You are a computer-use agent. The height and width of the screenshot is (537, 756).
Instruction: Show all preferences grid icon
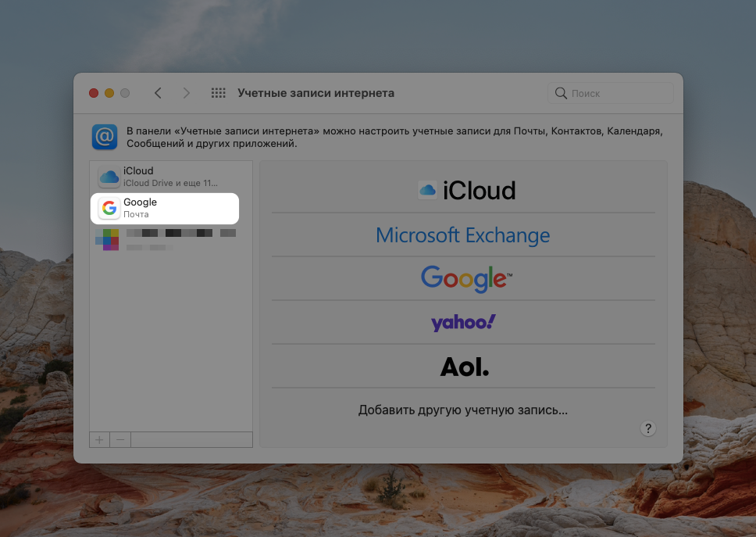click(219, 93)
